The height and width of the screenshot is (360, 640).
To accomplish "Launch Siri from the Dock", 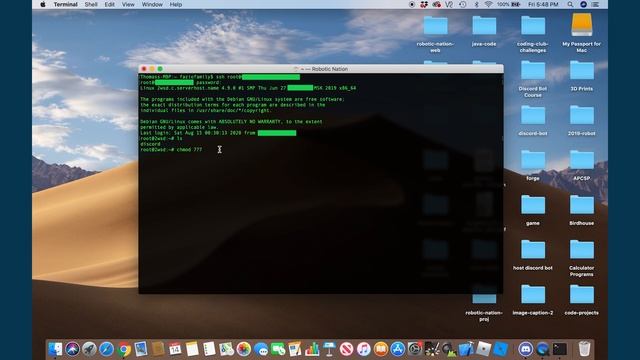I will pos(73,349).
